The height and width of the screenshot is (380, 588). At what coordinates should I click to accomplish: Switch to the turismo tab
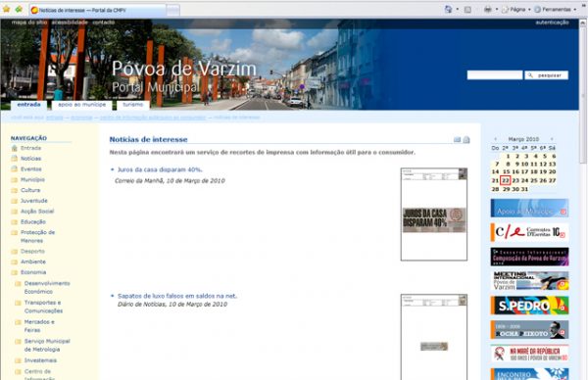pos(132,105)
